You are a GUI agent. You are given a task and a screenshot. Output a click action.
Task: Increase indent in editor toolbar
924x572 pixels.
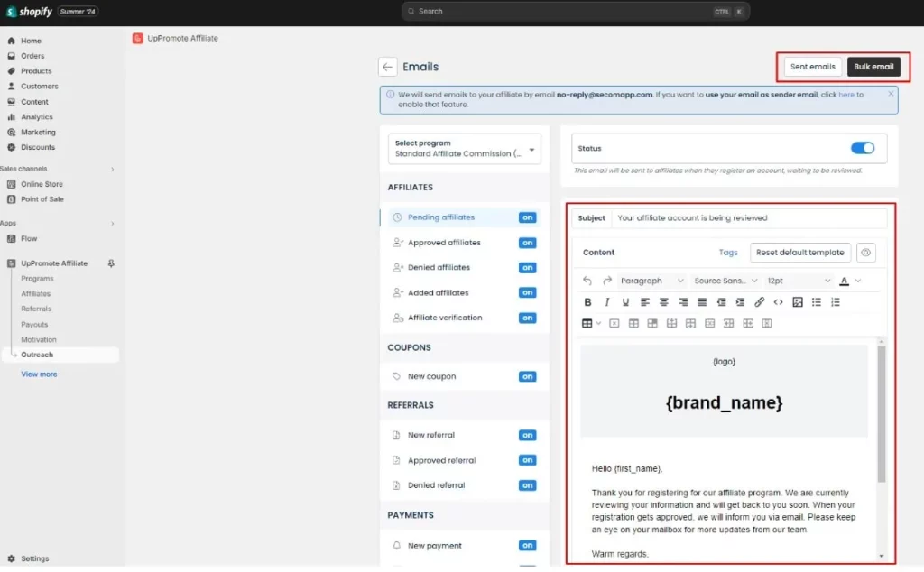[740, 302]
